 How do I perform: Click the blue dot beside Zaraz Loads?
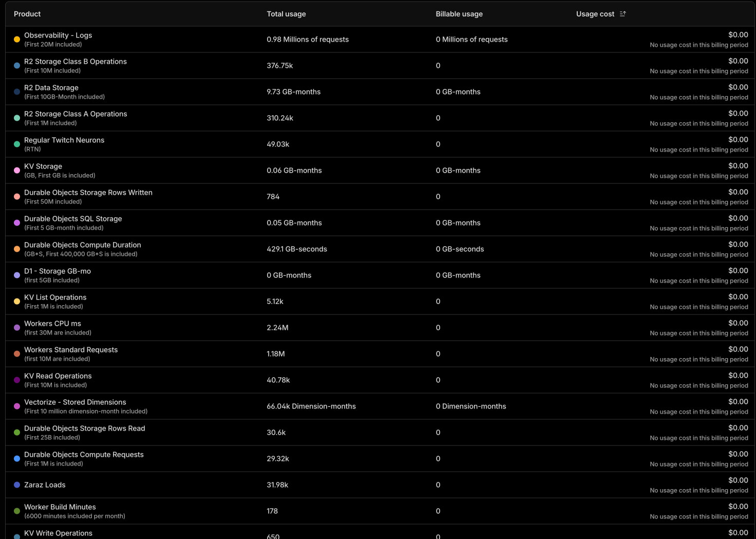click(17, 485)
